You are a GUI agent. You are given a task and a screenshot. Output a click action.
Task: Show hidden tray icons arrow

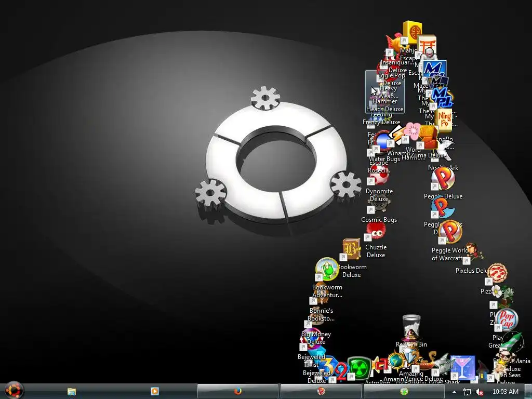[x=454, y=392]
